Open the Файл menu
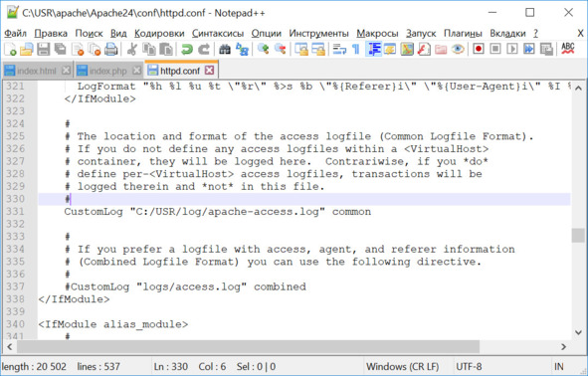Viewport: 588px width, 376px height. 15,34
